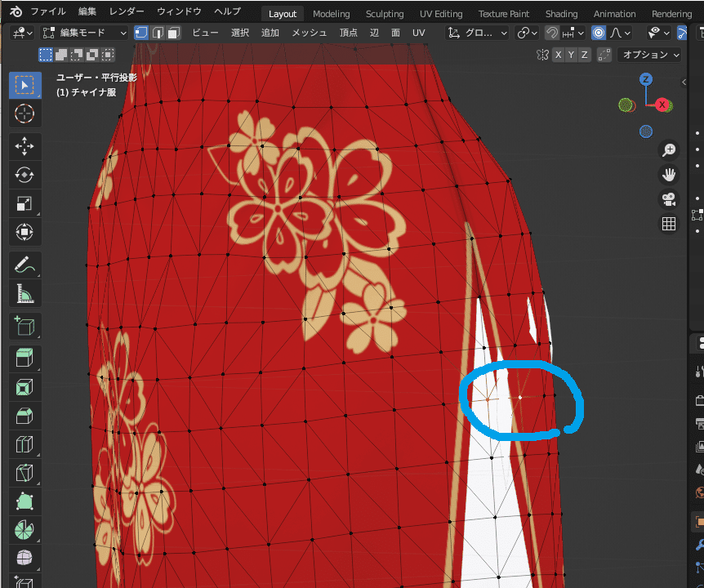
Task: Toggle the show gizmo button
Action: [682, 33]
